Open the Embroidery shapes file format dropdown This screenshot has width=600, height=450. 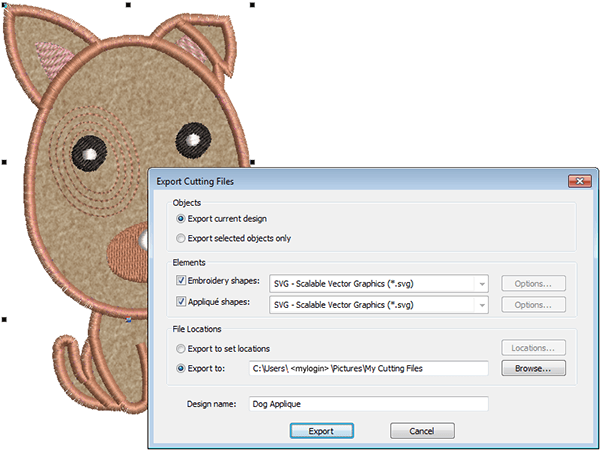481,283
